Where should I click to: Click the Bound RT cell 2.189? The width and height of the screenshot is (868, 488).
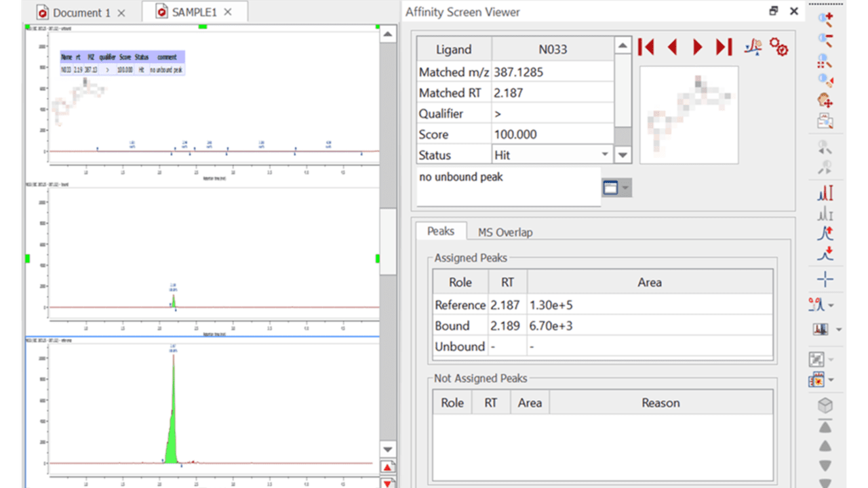[507, 326]
